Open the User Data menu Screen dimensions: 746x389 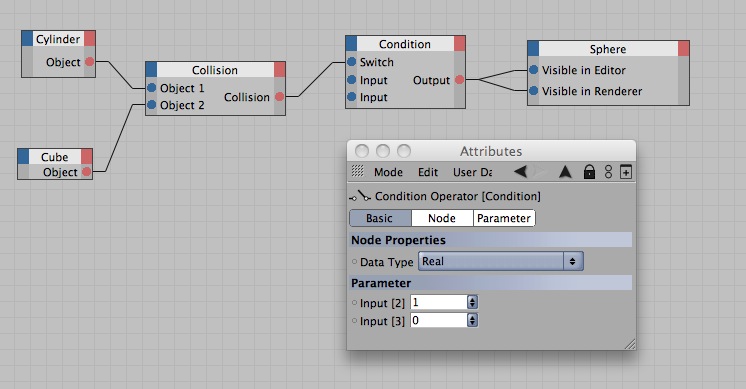click(472, 172)
